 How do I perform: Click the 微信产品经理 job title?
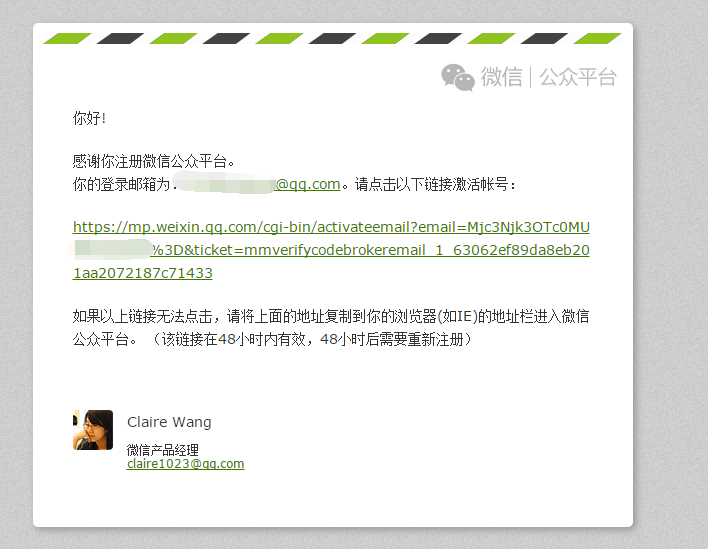tap(163, 450)
